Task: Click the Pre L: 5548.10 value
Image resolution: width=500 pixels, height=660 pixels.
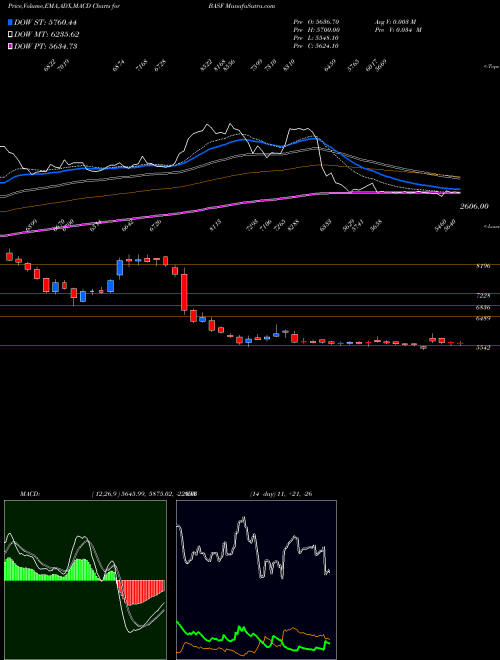Action: click(x=316, y=38)
